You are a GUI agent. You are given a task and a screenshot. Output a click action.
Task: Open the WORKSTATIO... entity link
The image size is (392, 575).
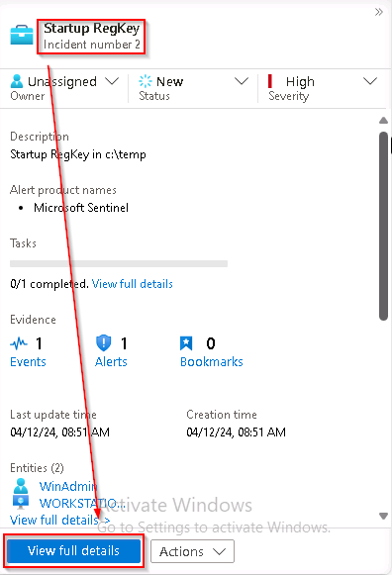point(82,503)
